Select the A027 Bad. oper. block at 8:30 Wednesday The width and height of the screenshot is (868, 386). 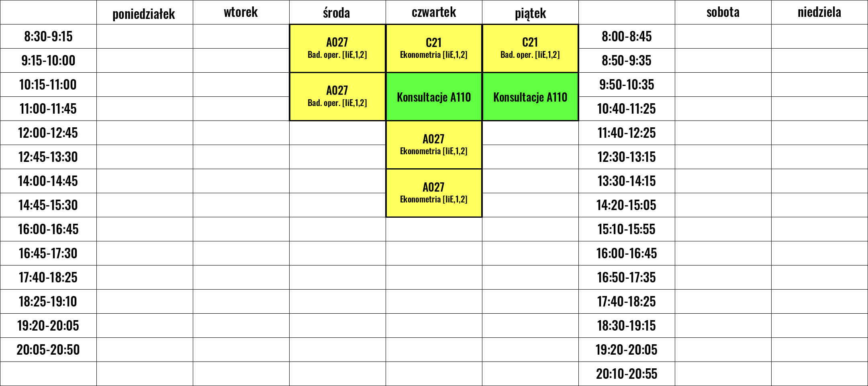[x=337, y=49]
